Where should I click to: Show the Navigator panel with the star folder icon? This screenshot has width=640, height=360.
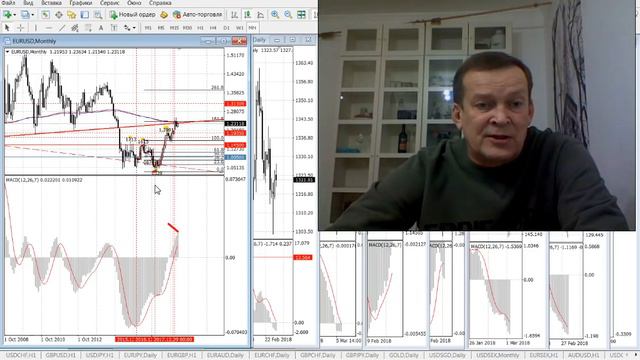(x=72, y=15)
